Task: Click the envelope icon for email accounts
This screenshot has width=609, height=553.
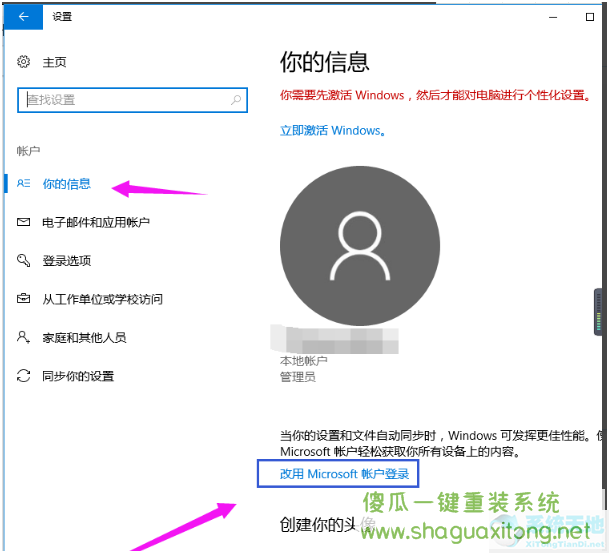Action: (23, 222)
